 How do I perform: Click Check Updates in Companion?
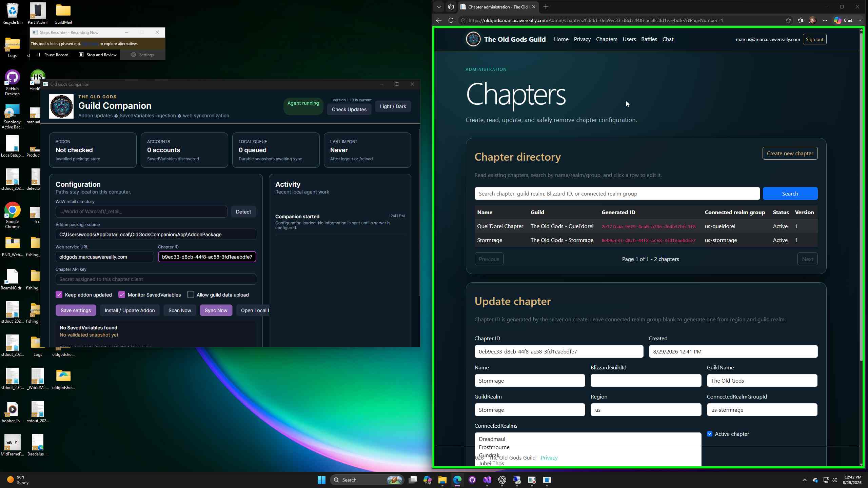[x=349, y=109]
